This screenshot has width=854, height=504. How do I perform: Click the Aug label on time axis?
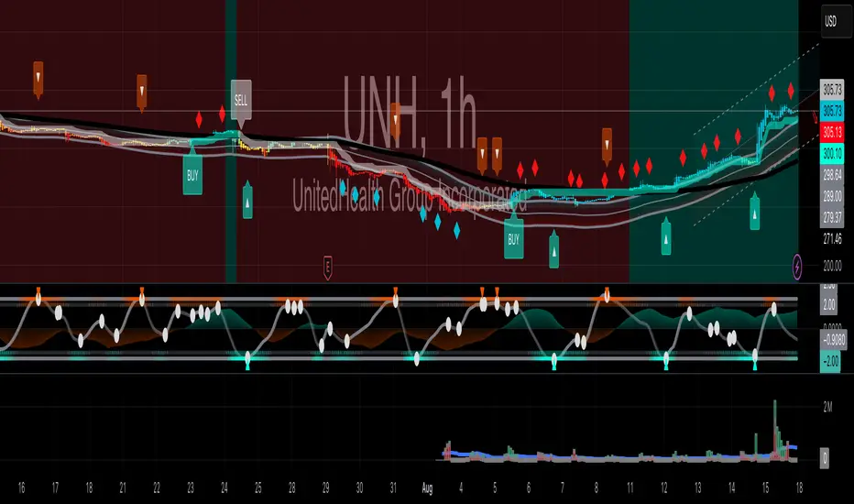coord(427,488)
